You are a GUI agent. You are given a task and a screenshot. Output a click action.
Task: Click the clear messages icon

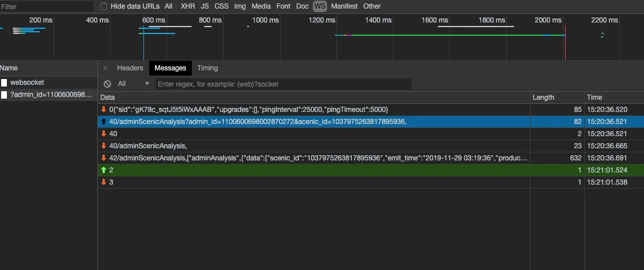[x=107, y=84]
